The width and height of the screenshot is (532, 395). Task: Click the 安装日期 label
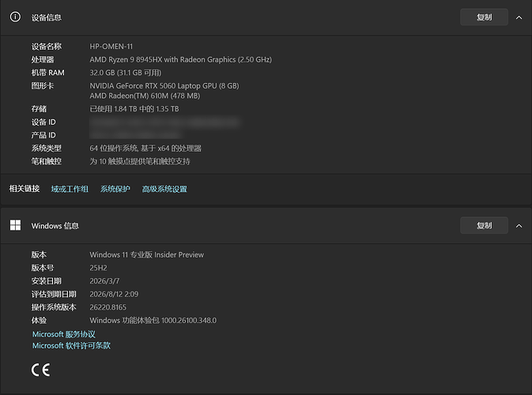tap(47, 281)
